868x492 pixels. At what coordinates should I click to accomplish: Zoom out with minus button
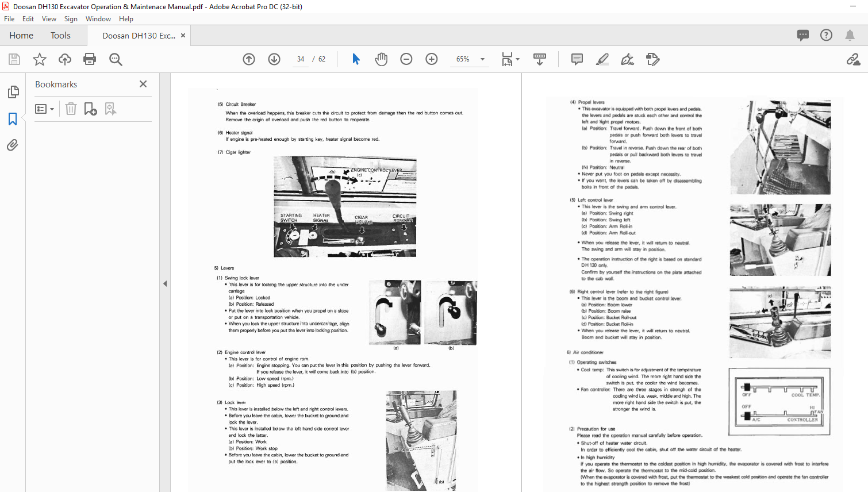pos(406,59)
